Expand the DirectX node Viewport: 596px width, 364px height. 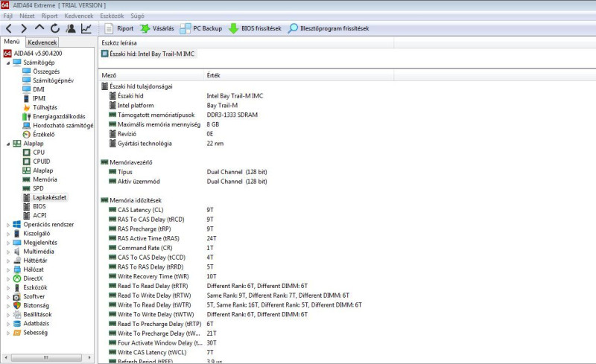pyautogui.click(x=8, y=278)
